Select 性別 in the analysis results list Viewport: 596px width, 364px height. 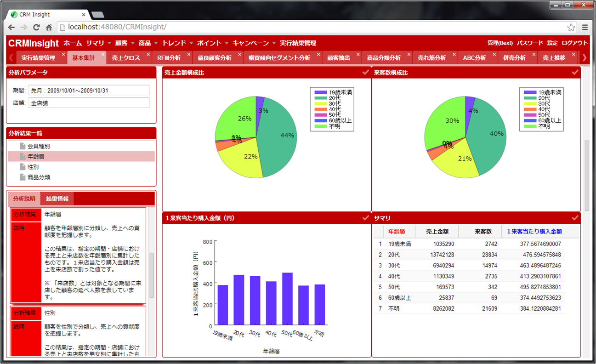point(81,167)
